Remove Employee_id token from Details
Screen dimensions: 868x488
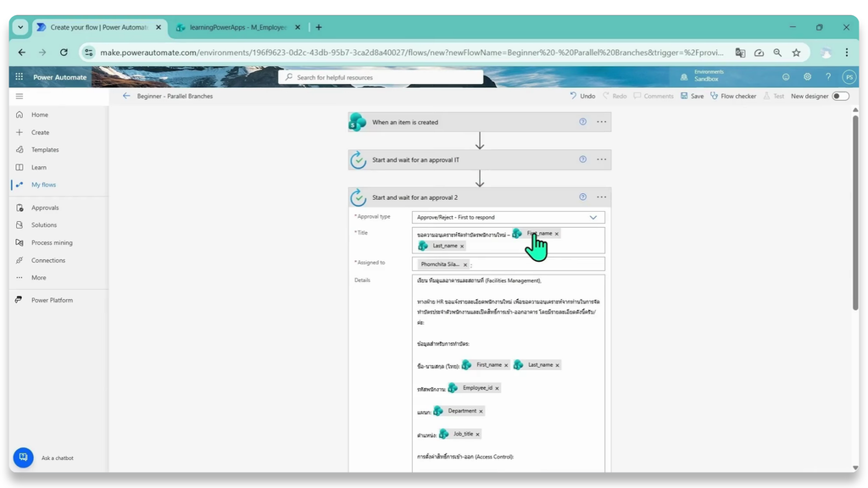pos(497,388)
